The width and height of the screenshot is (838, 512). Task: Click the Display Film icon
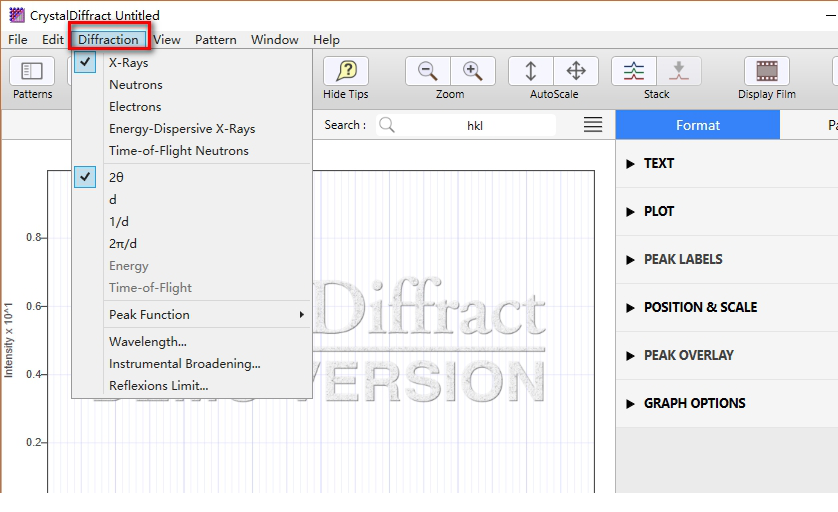(x=767, y=71)
